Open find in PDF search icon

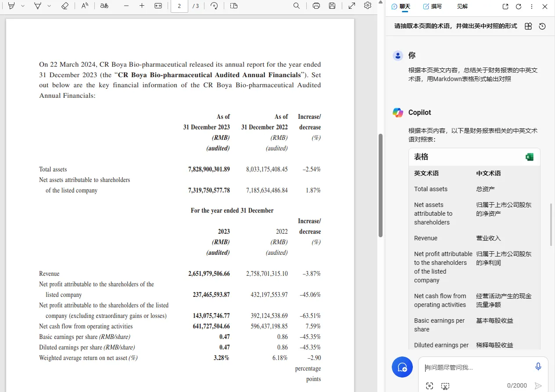click(x=297, y=6)
